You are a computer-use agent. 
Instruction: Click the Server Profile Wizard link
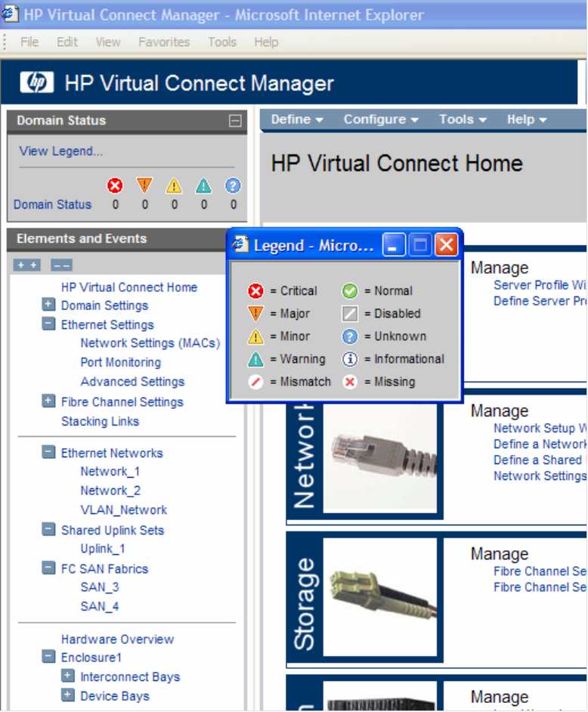pyautogui.click(x=540, y=285)
